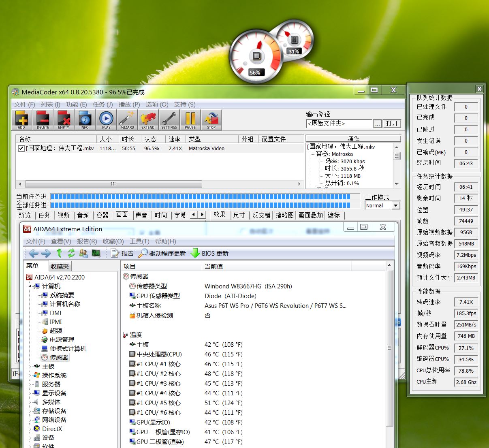Viewport: 489px width, 448px height.
Task: Expand the 服务器 tree node
Action: point(30,384)
